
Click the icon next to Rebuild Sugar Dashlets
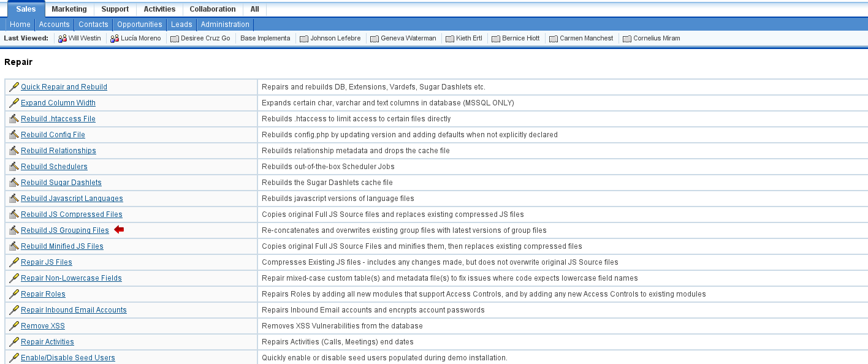click(x=13, y=183)
